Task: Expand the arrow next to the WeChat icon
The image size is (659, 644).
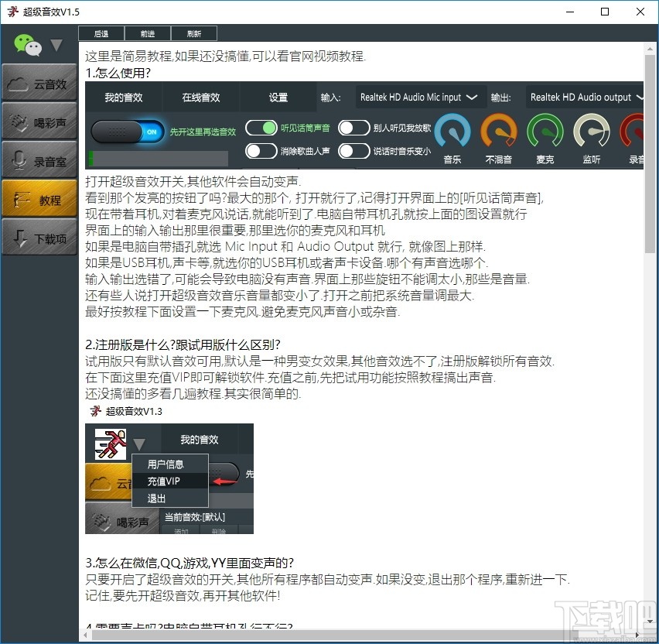Action: [56, 45]
